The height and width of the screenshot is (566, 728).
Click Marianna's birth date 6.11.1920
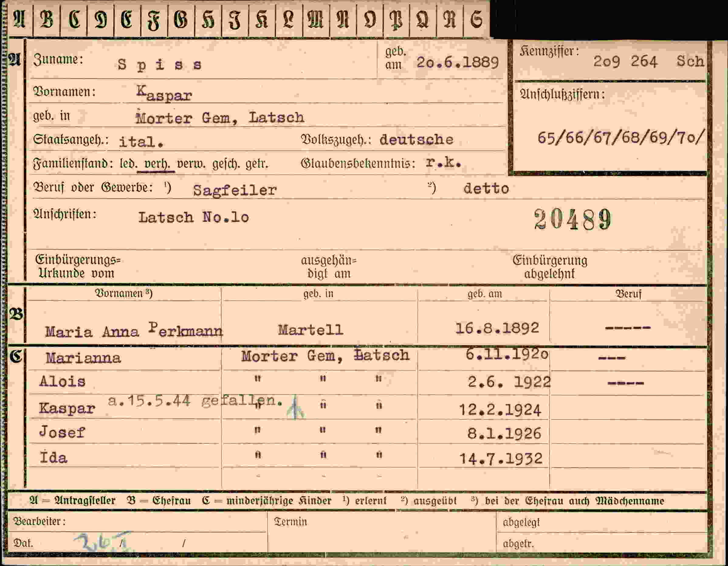click(x=507, y=354)
